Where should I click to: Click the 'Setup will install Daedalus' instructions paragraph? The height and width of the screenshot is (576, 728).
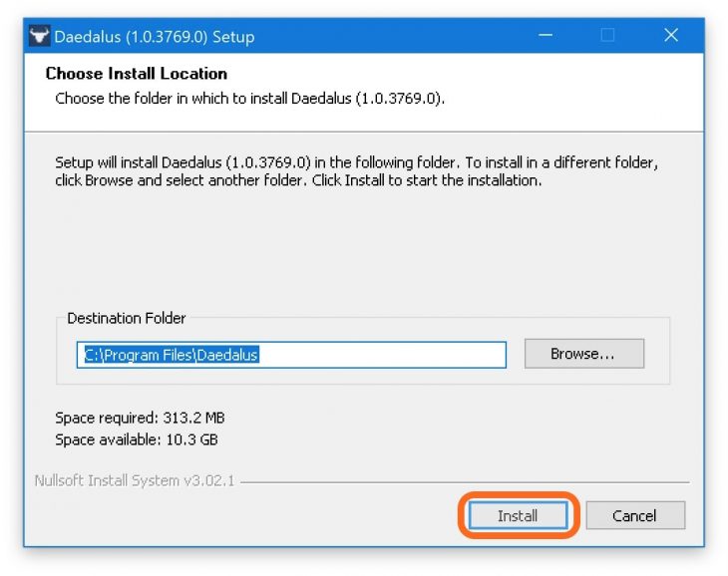tap(357, 171)
